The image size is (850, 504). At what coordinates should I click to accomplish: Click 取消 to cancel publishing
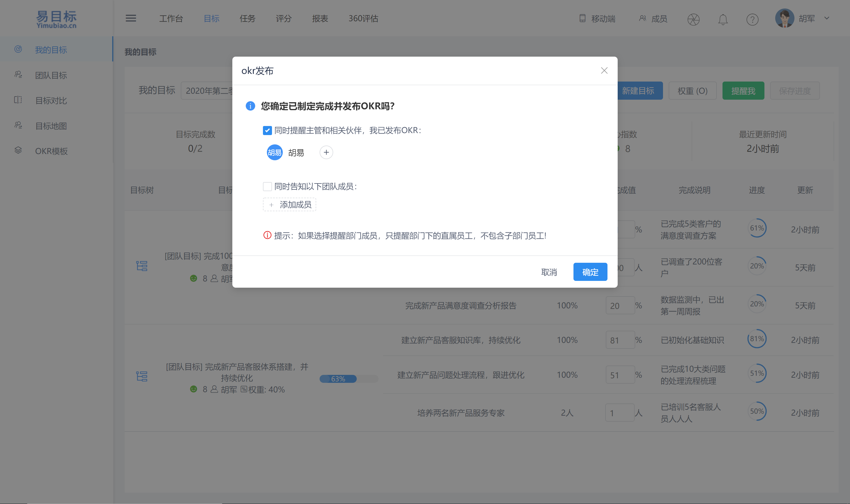pyautogui.click(x=549, y=272)
